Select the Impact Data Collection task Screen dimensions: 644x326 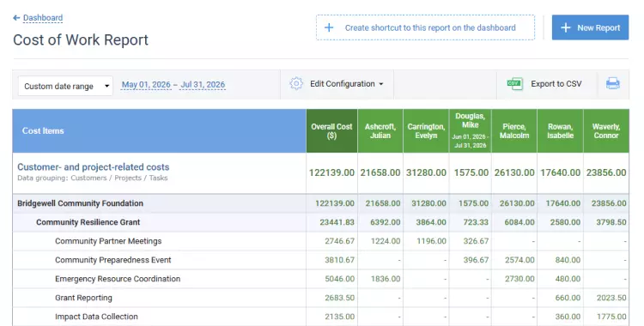(x=96, y=317)
